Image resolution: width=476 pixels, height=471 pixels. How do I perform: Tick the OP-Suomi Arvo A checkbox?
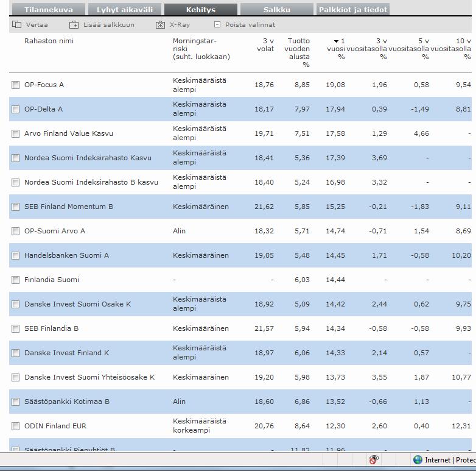point(15,231)
